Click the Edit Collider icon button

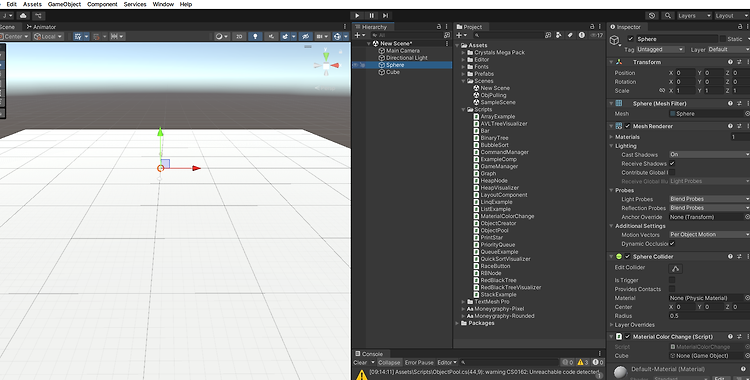coord(675,268)
